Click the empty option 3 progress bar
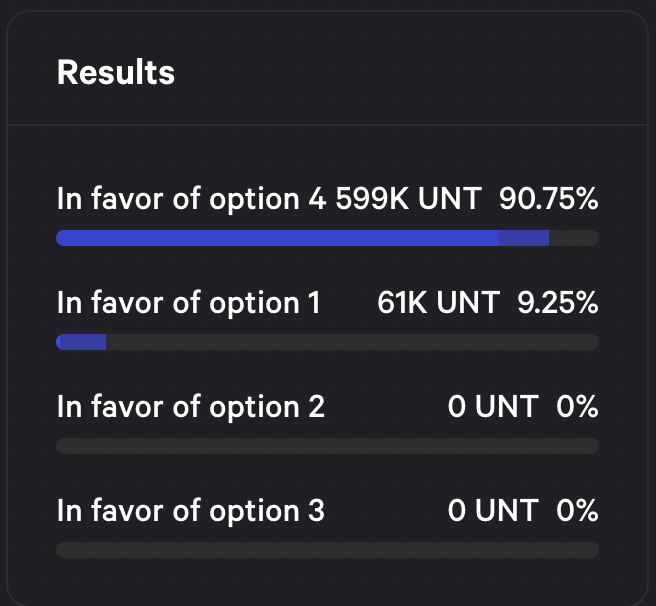656x606 pixels. [328, 550]
